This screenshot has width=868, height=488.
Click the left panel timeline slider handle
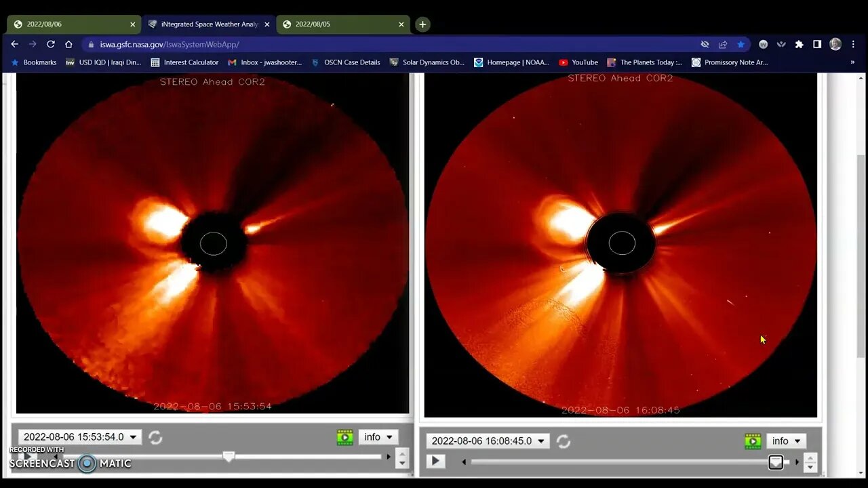coord(229,457)
